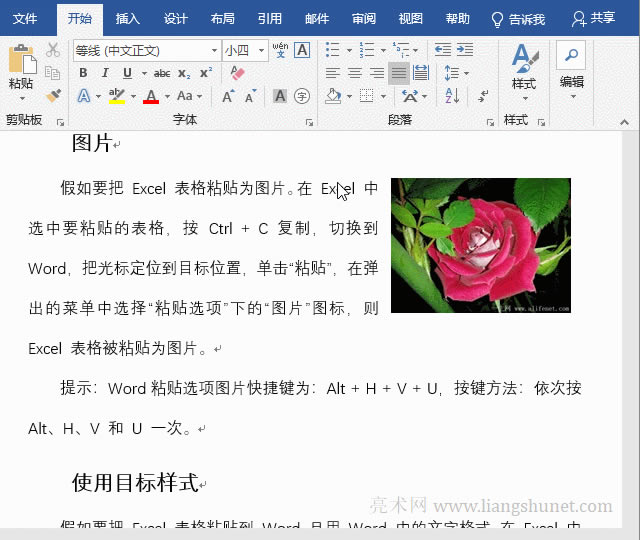This screenshot has width=640, height=540.
Task: Click the Format Painter brush icon
Action: pyautogui.click(x=54, y=96)
